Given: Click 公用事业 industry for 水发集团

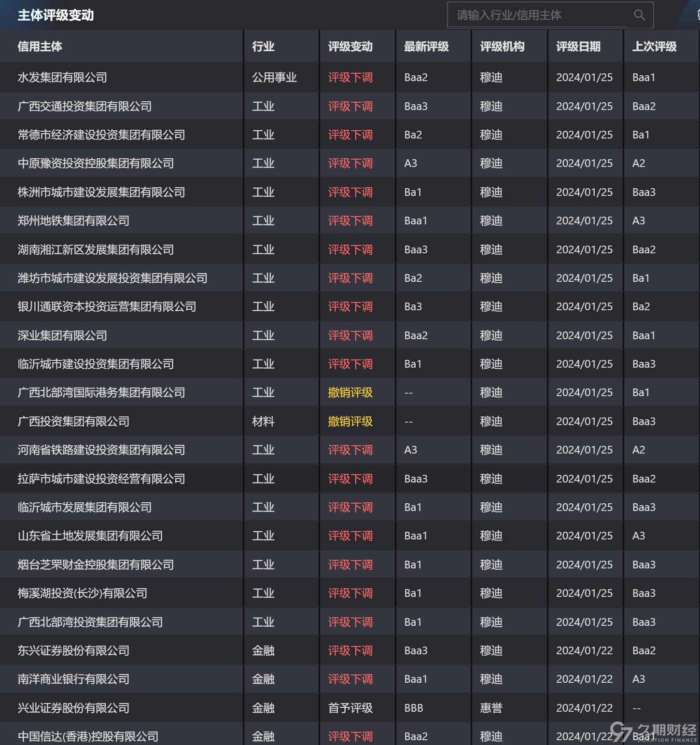Looking at the screenshot, I should (x=274, y=77).
